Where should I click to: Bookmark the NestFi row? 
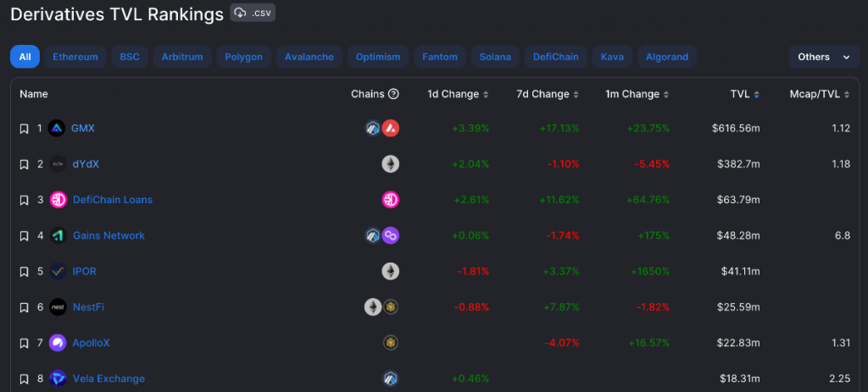pyautogui.click(x=24, y=307)
